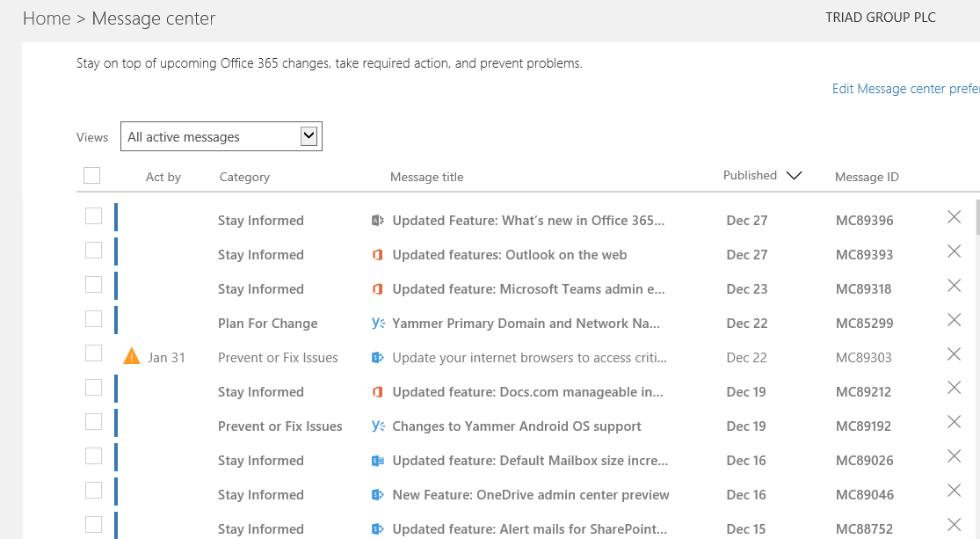The width and height of the screenshot is (980, 539).
Task: Click the SharePoint icon beside 'Update your internet browsers'
Action: 378,358
